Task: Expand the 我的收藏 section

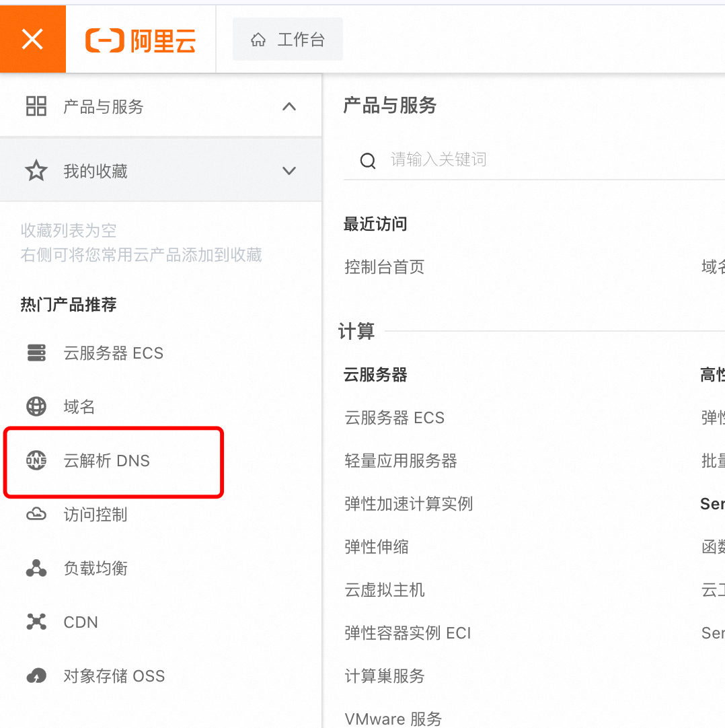Action: tap(289, 170)
